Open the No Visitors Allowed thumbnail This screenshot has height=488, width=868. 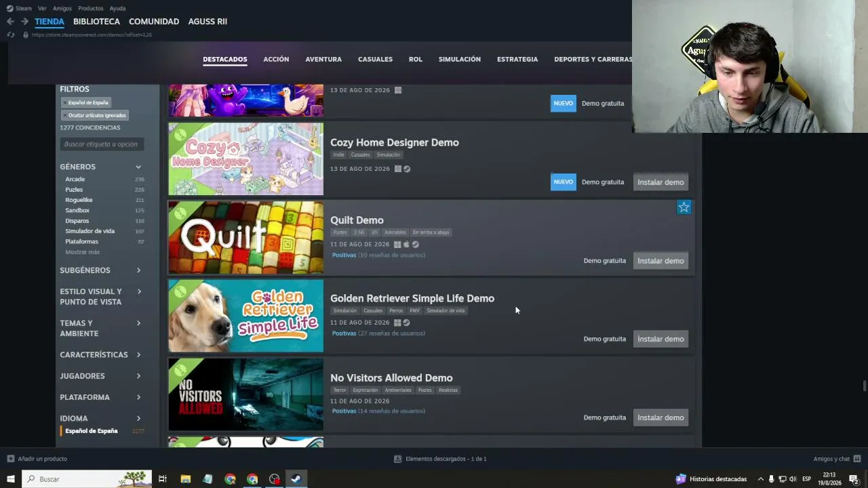pos(246,394)
